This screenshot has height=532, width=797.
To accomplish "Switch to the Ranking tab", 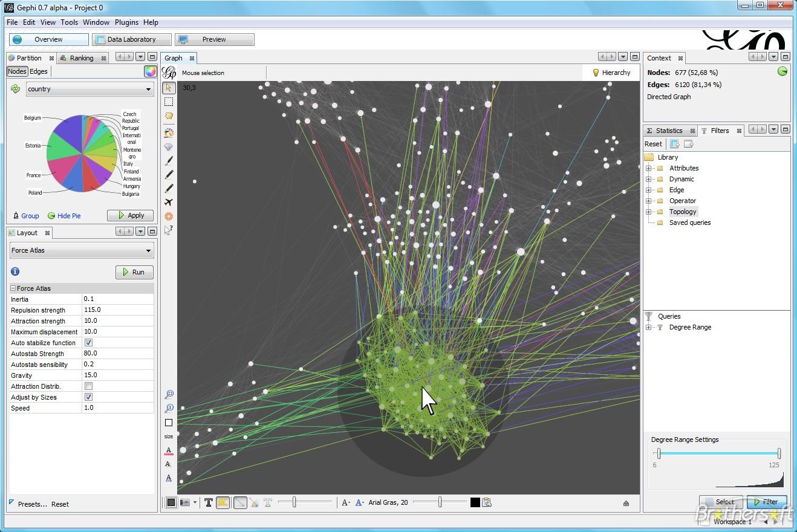I will (81, 58).
